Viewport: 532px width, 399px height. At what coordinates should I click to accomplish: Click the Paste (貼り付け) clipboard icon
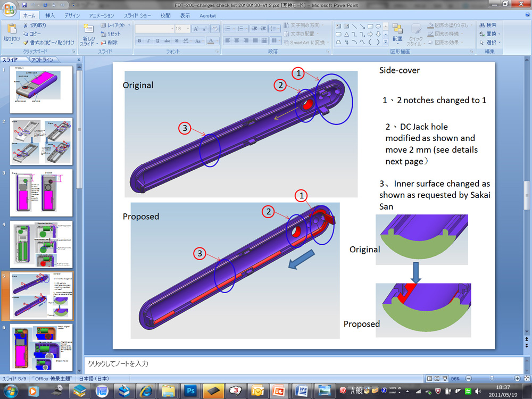click(x=12, y=29)
